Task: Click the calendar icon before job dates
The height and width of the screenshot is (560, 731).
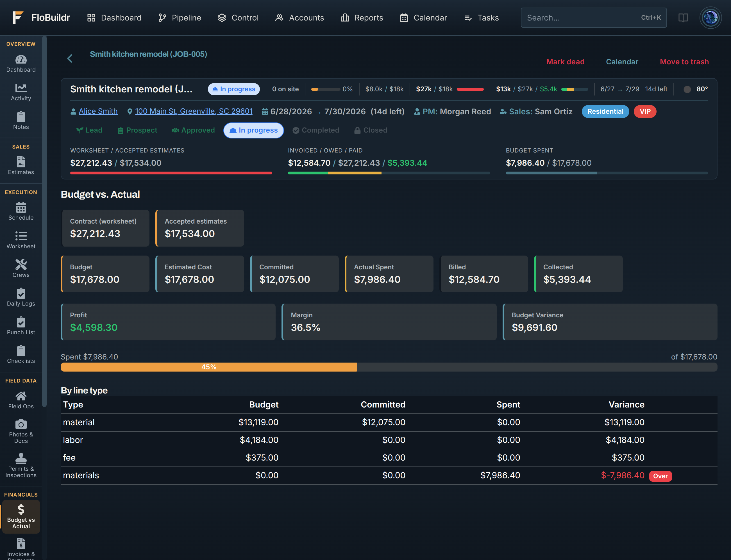Action: [265, 112]
